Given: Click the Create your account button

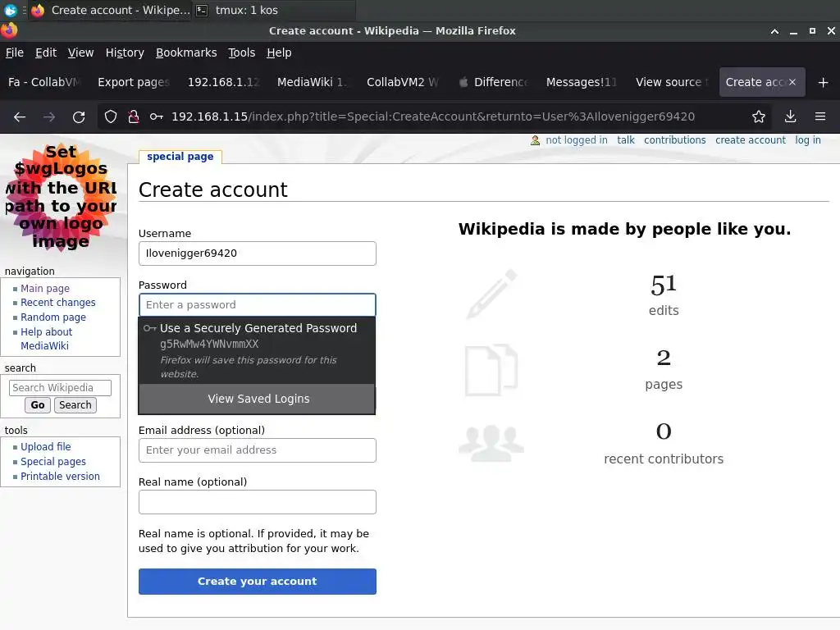Looking at the screenshot, I should [257, 582].
